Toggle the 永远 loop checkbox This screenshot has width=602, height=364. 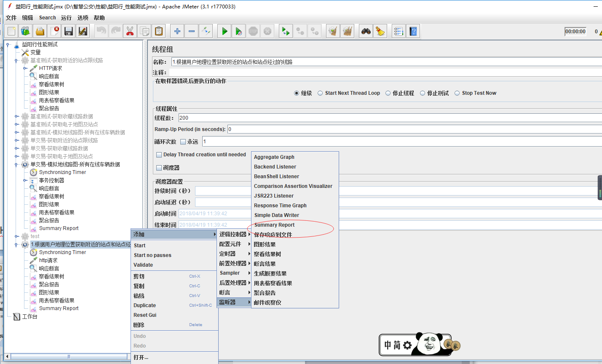pos(183,142)
